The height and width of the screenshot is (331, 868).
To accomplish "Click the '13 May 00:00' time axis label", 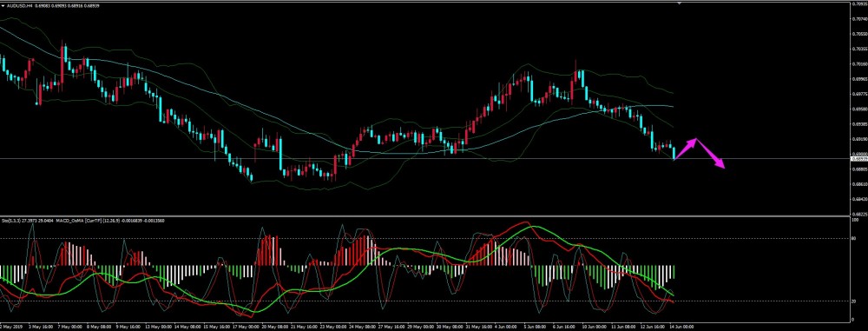I will (x=157, y=328).
